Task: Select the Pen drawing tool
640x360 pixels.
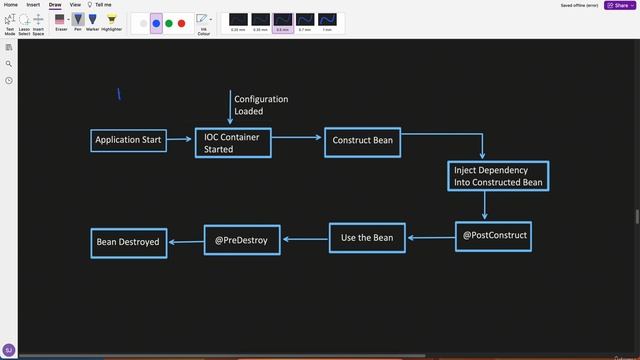Action: pyautogui.click(x=78, y=22)
